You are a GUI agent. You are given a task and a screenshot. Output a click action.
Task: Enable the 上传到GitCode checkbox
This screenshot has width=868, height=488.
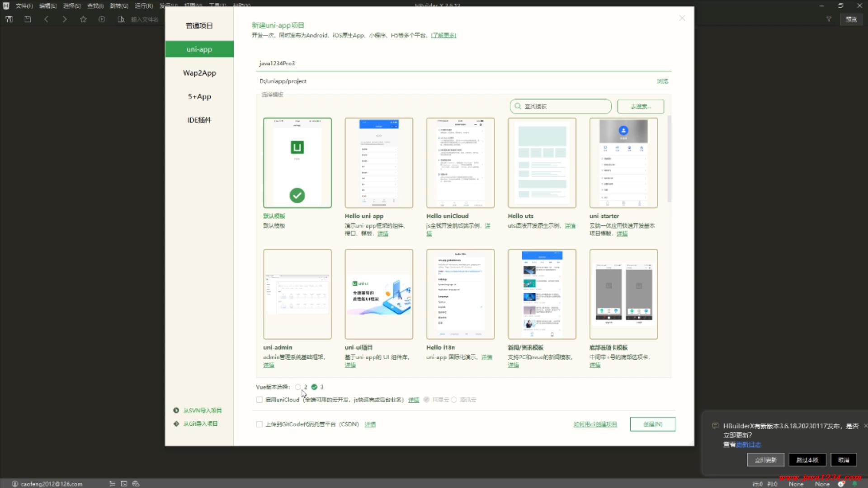(x=259, y=424)
